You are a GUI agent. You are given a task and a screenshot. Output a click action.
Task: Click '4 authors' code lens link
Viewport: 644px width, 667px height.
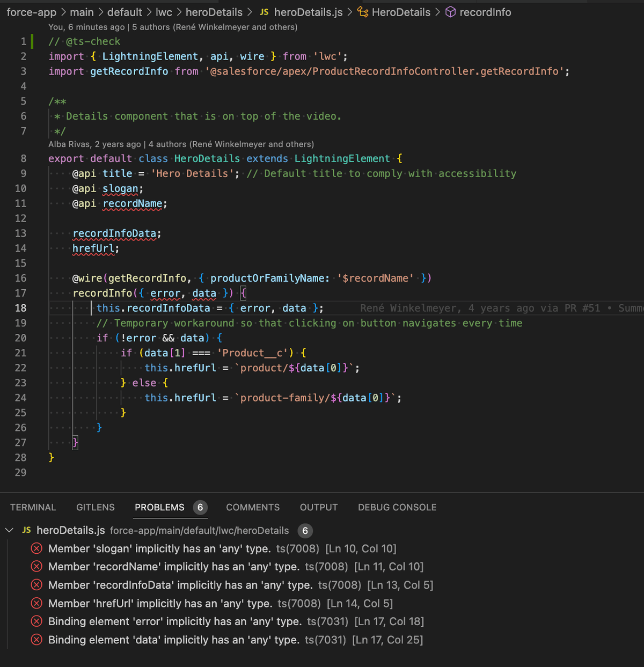pos(231,144)
